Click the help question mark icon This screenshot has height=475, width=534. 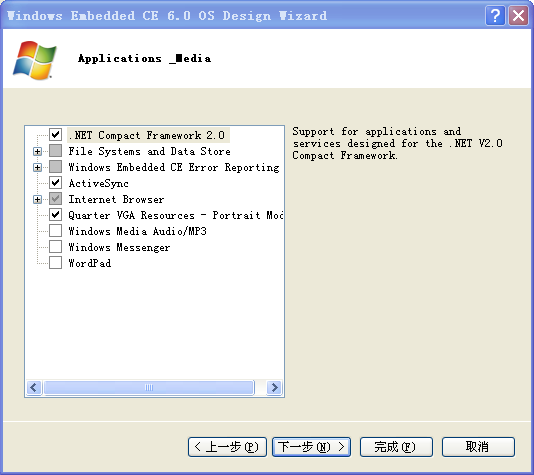pyautogui.click(x=495, y=16)
